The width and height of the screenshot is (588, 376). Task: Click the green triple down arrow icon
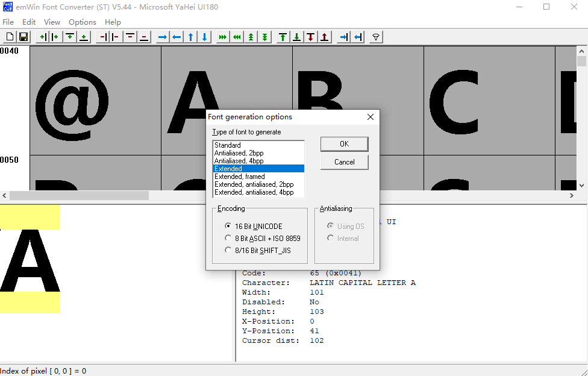tap(264, 37)
